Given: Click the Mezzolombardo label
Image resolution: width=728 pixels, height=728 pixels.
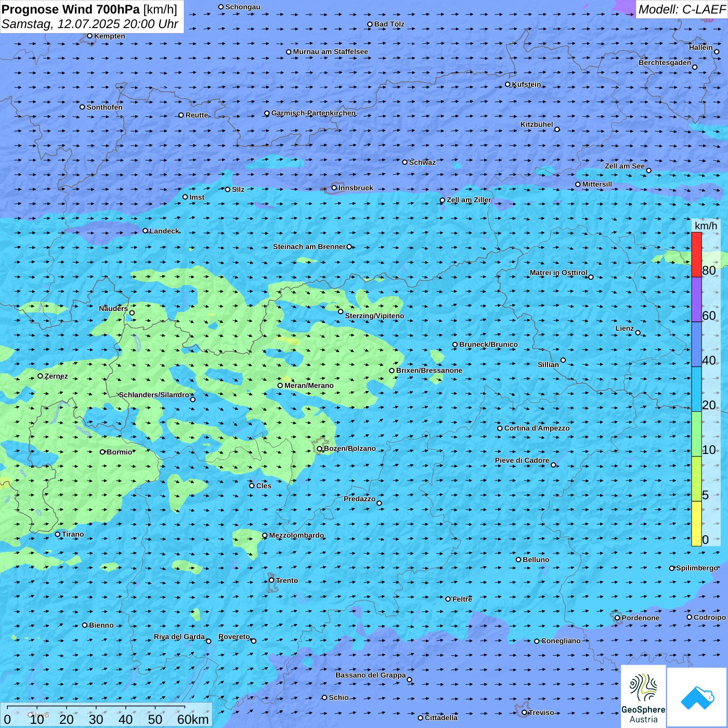Looking at the screenshot, I should 296,535.
